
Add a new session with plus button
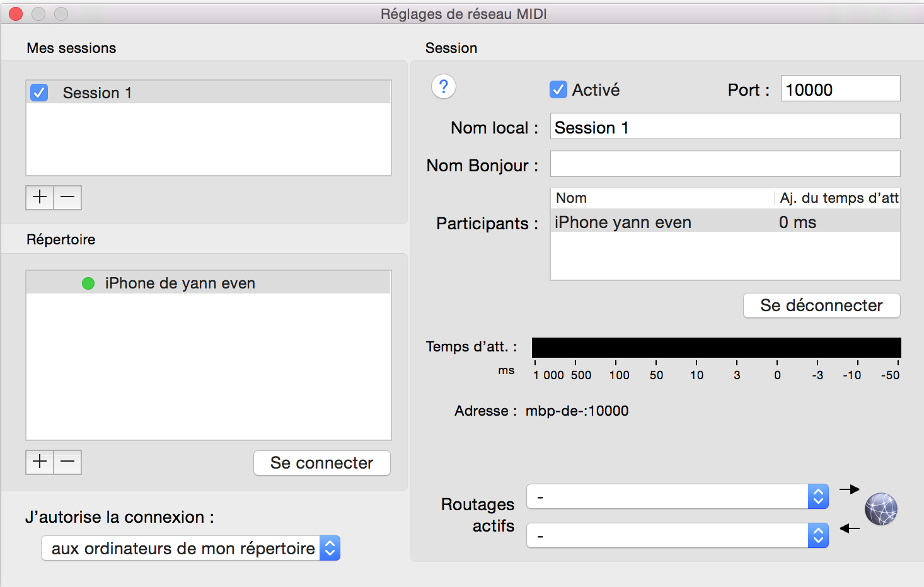click(40, 197)
